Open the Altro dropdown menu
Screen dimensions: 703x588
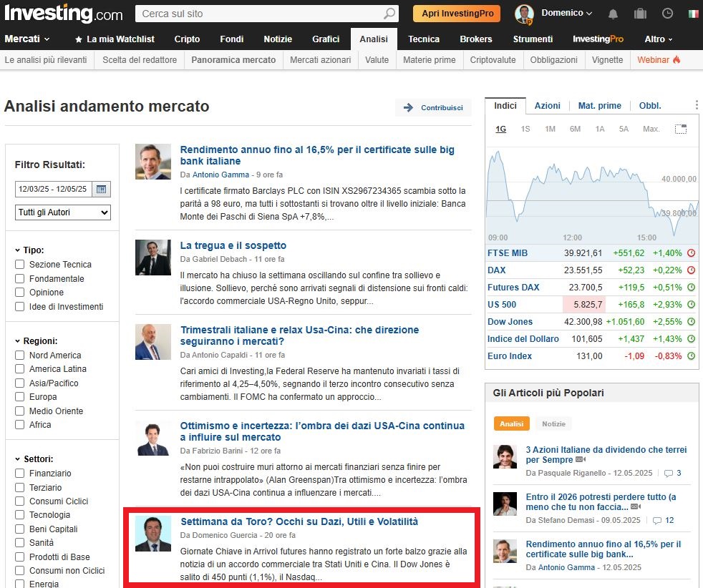[659, 39]
